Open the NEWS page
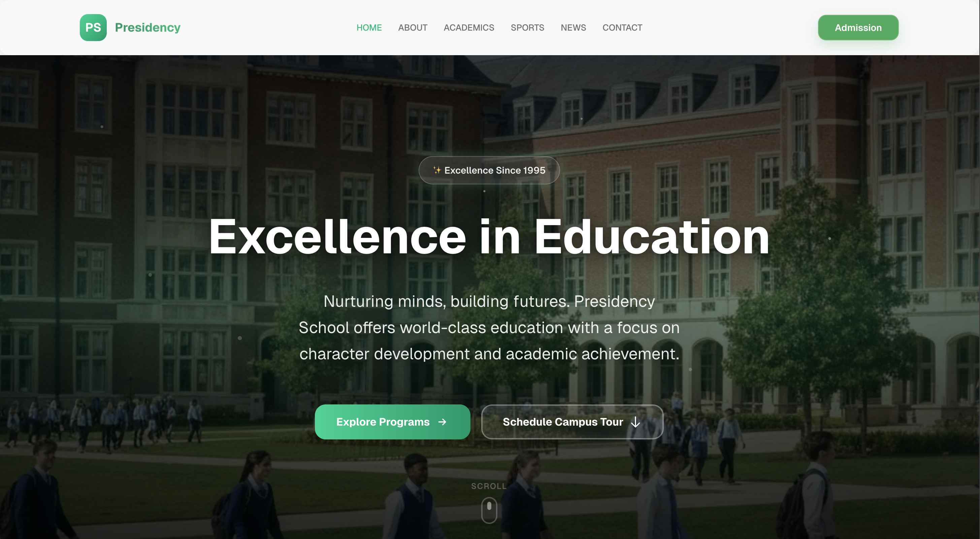The image size is (980, 539). 573,27
